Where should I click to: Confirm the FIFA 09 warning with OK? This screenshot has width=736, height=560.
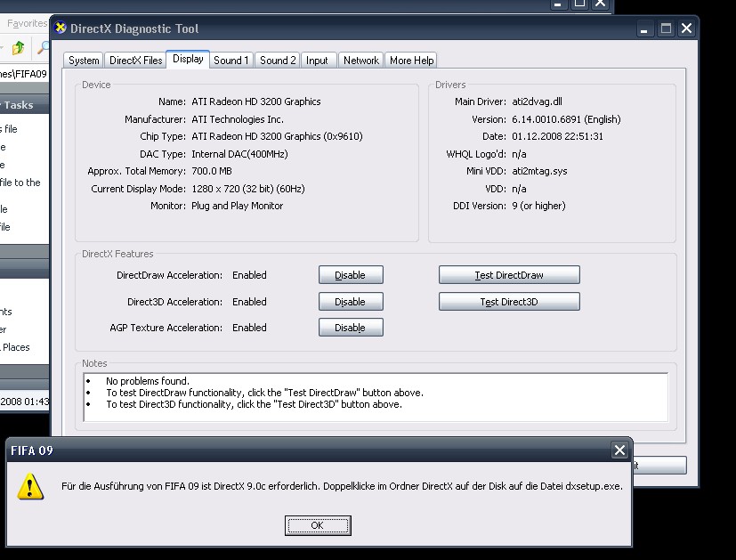tap(318, 525)
